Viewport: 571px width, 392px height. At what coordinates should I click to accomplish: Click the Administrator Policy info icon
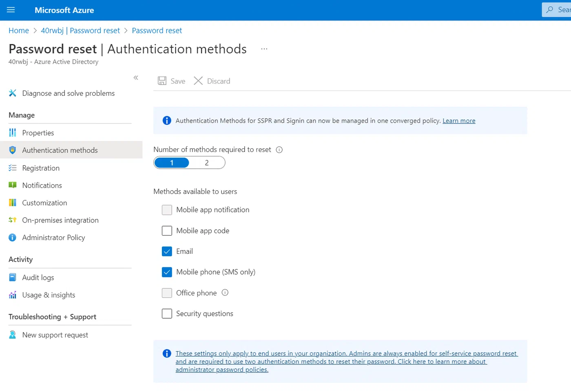13,237
